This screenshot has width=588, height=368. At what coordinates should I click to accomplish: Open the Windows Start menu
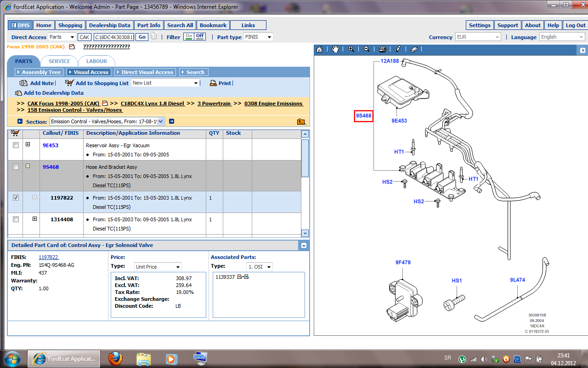[x=12, y=358]
